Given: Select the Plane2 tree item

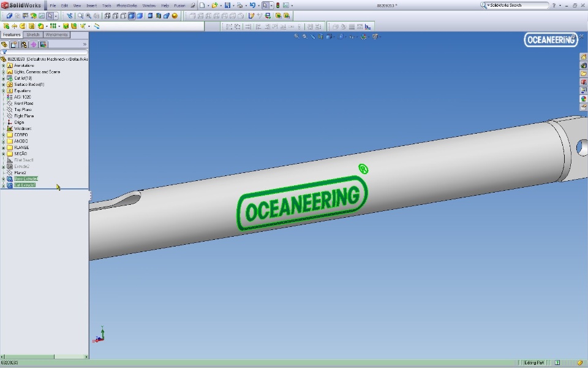Looking at the screenshot, I should pos(20,173).
